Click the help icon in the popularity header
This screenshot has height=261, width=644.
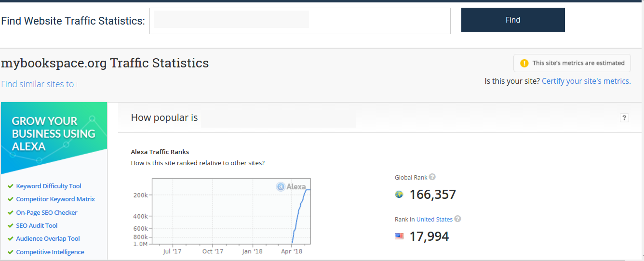[624, 118]
